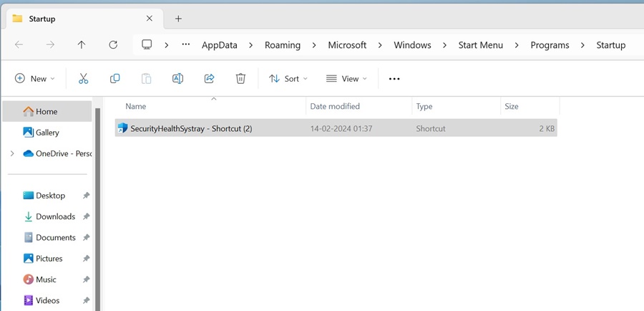Go to Roaming in breadcrumb path
Screen dimensions: 644x311
282,45
